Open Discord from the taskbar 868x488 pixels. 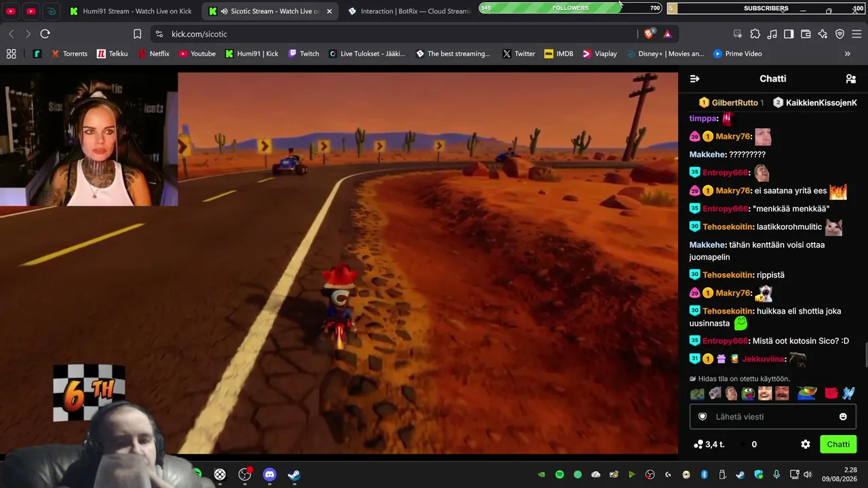pos(270,474)
